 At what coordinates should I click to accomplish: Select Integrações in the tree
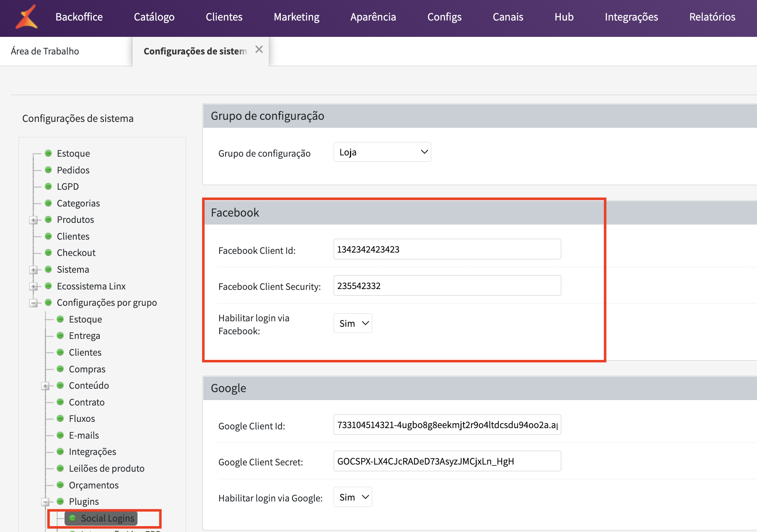coord(93,452)
